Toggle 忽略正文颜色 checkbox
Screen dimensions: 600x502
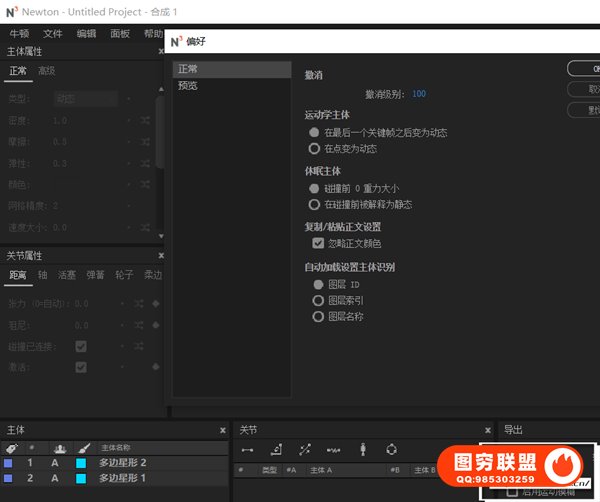(318, 243)
